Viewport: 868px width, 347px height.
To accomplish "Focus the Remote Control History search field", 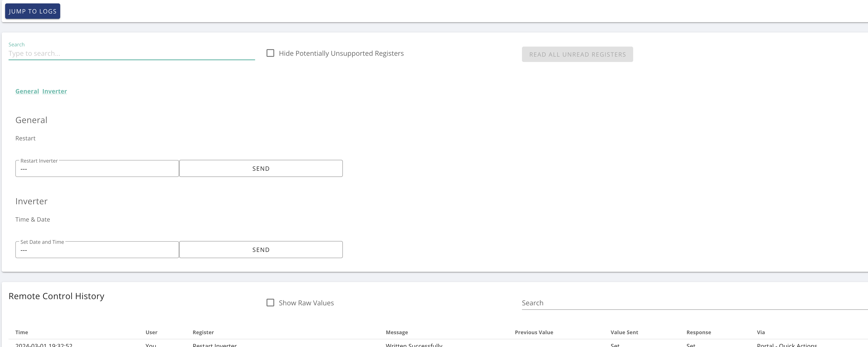I will 695,303.
